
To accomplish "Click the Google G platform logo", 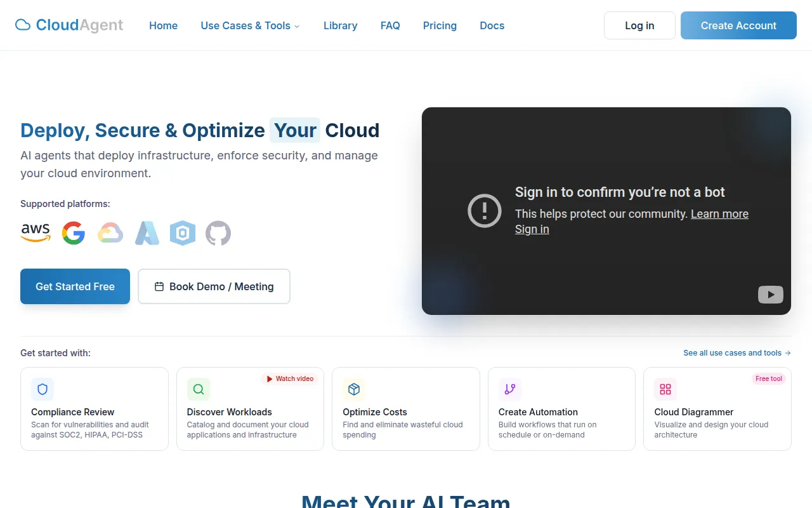I will (74, 233).
